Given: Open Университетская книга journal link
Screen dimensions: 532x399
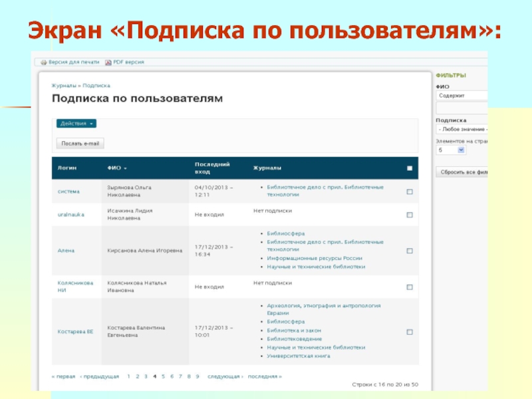Looking at the screenshot, I should (298, 356).
